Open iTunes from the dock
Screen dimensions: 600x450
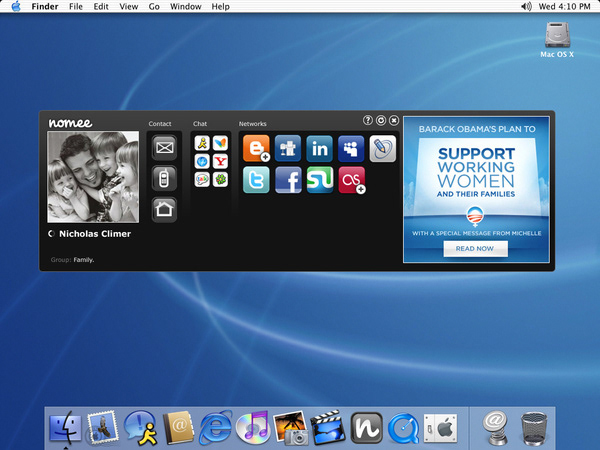coord(253,428)
